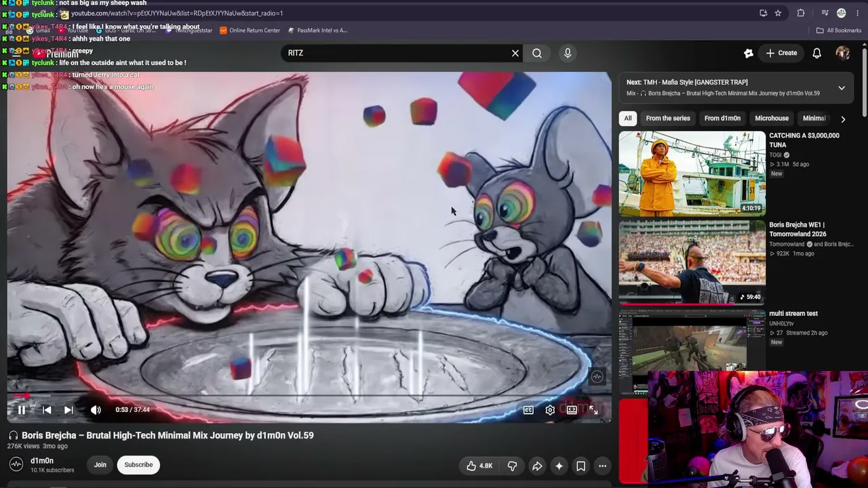Open the All Bookmarks folder
This screenshot has height=488, width=868.
click(839, 30)
